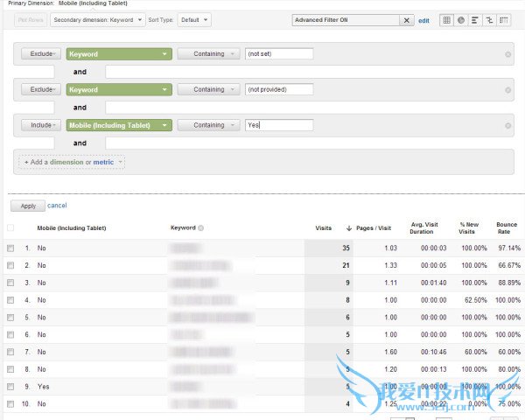Image resolution: width=525 pixels, height=420 pixels.
Task: Select the Yes value in row 9
Action: 43,387
